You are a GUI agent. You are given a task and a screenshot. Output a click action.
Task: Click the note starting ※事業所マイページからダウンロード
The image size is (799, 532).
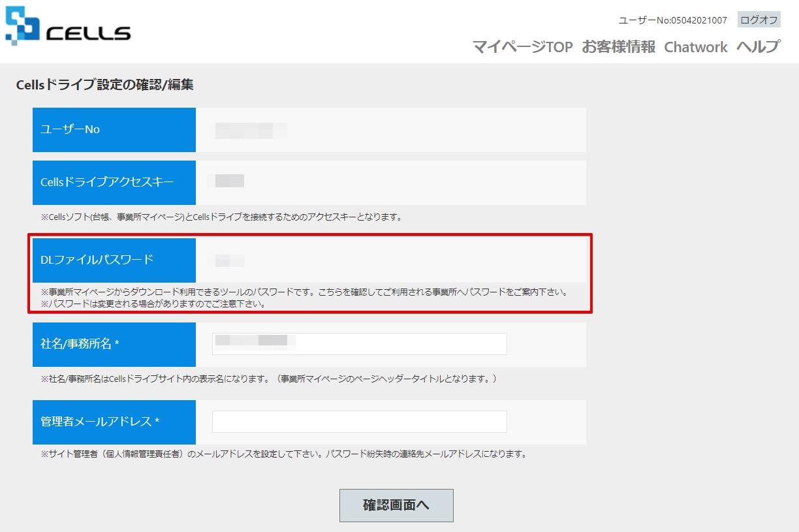304,292
